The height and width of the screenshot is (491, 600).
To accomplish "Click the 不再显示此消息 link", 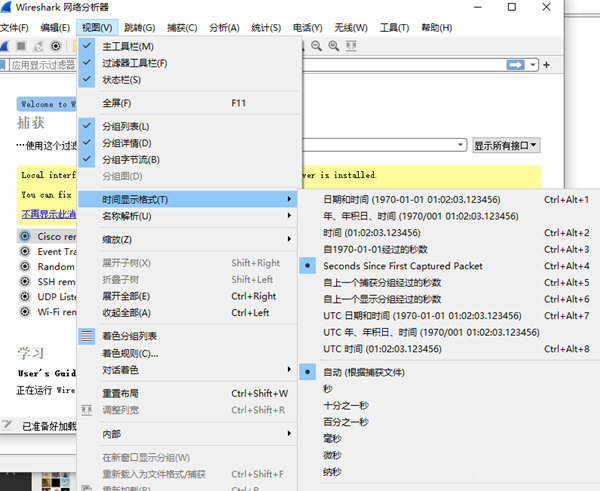I will [x=45, y=214].
